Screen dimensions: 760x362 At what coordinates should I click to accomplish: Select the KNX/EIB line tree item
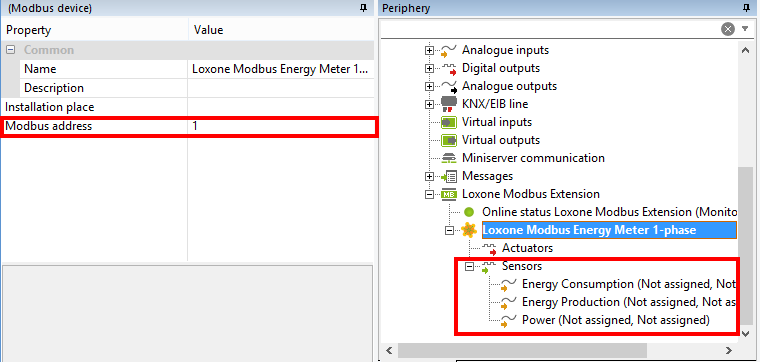(495, 104)
